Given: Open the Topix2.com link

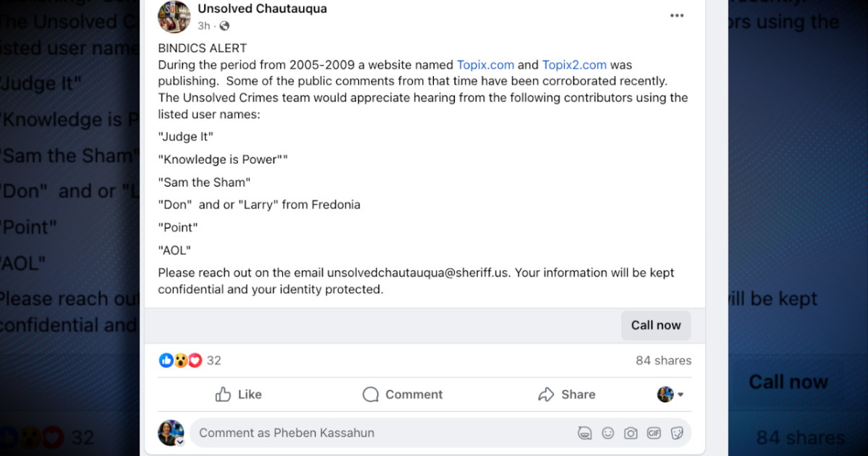Looking at the screenshot, I should 574,64.
